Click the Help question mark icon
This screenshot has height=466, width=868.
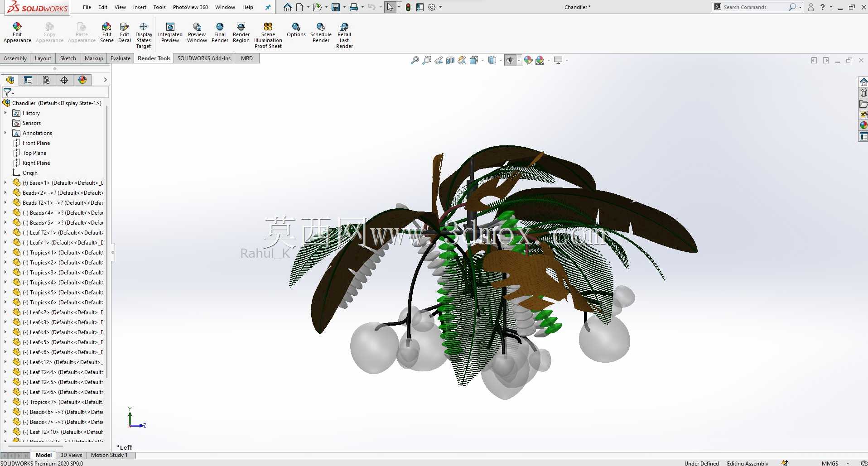[822, 7]
